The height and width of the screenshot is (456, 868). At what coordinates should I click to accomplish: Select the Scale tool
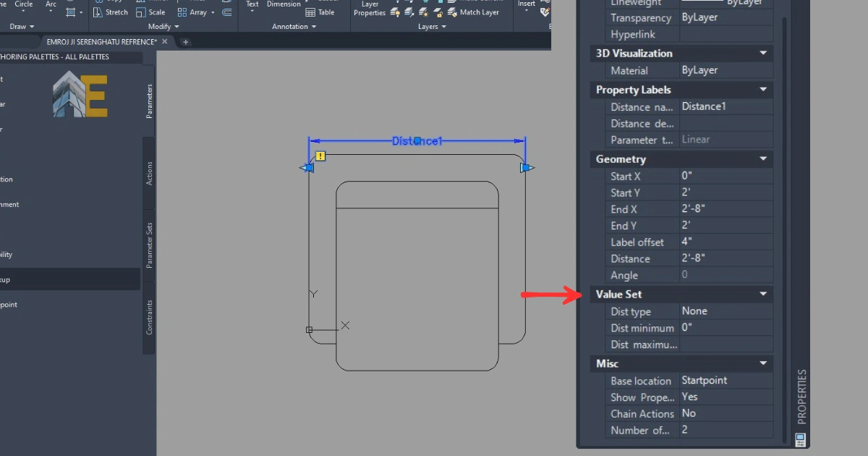point(150,12)
